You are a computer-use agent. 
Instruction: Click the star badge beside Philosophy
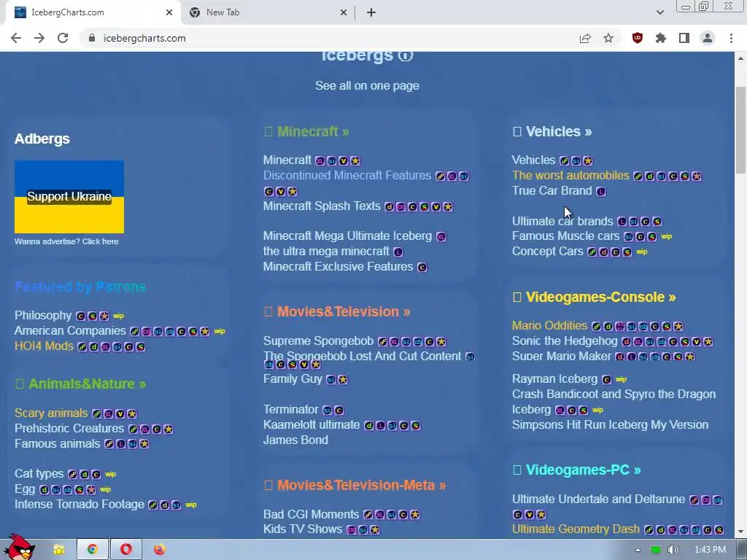[x=104, y=316]
